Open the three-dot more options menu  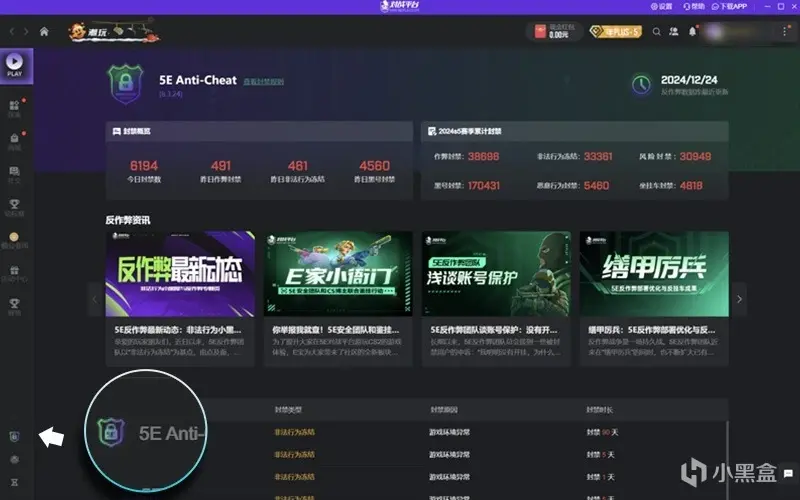pyautogui.click(x=785, y=32)
